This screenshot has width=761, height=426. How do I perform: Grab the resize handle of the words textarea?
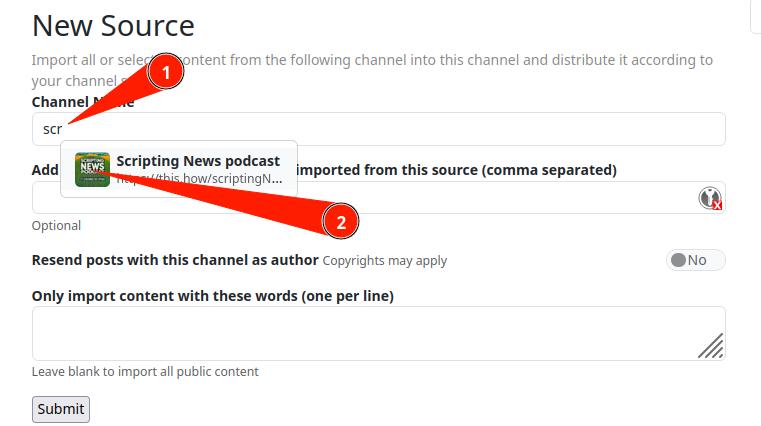[x=711, y=346]
